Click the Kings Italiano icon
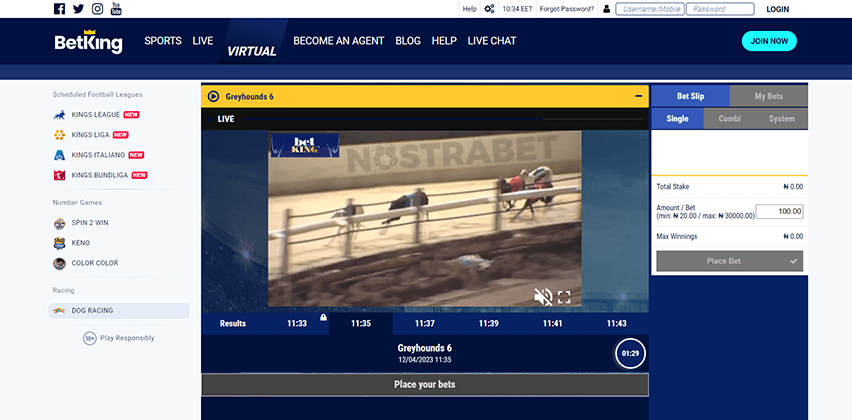This screenshot has height=420, width=852. (x=59, y=155)
